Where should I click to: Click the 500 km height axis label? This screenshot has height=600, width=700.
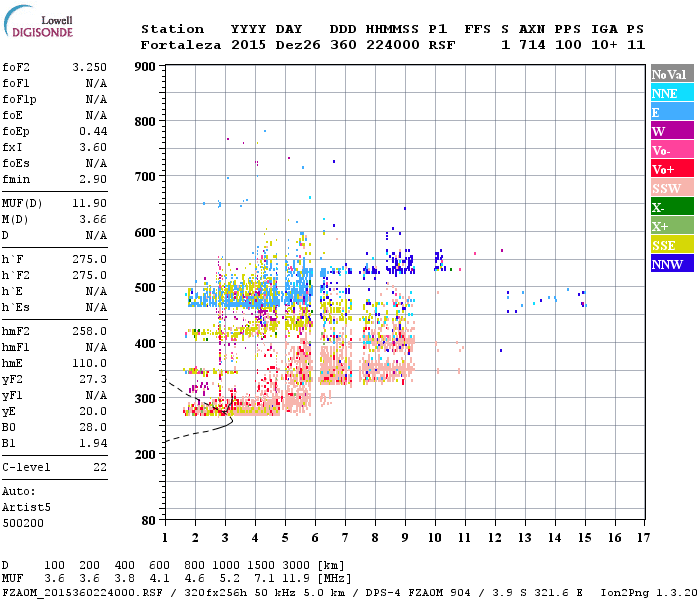pyautogui.click(x=145, y=288)
